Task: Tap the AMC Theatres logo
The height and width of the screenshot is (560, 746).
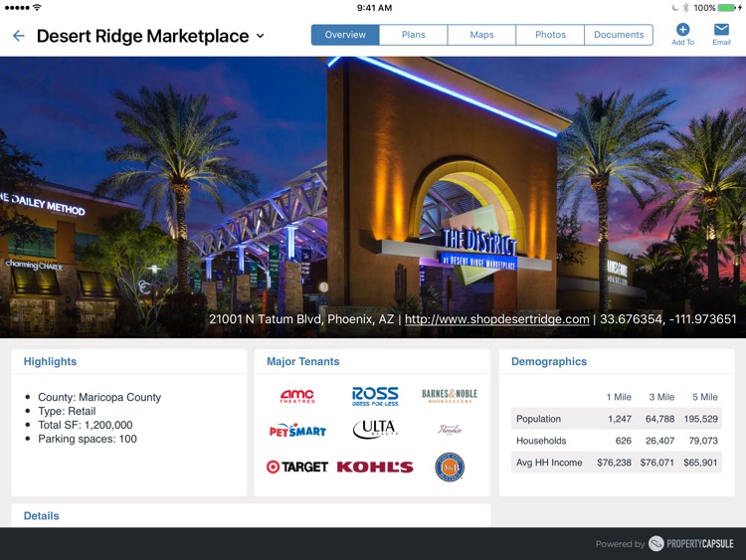Action: (297, 396)
